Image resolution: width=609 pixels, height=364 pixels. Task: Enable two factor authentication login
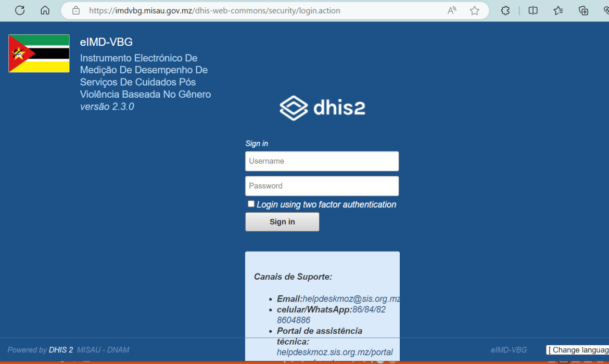coord(251,203)
